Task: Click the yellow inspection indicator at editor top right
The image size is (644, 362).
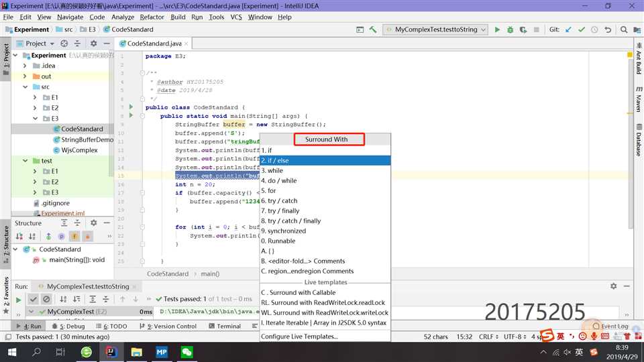Action: click(x=630, y=55)
